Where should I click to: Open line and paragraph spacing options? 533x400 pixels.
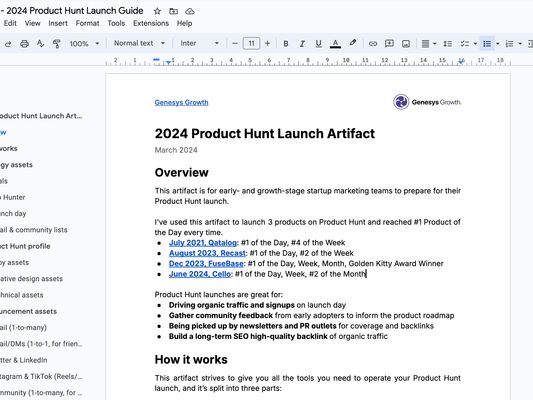point(448,44)
